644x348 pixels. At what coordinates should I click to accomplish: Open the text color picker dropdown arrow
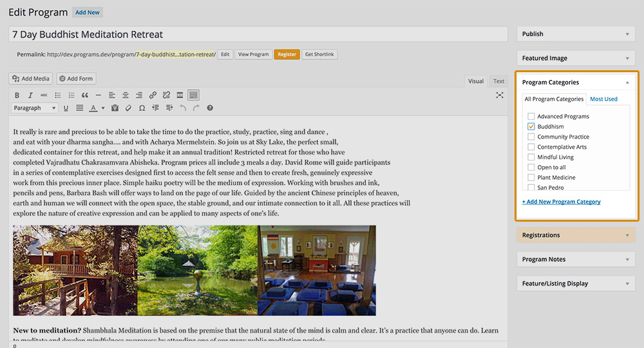pos(103,108)
